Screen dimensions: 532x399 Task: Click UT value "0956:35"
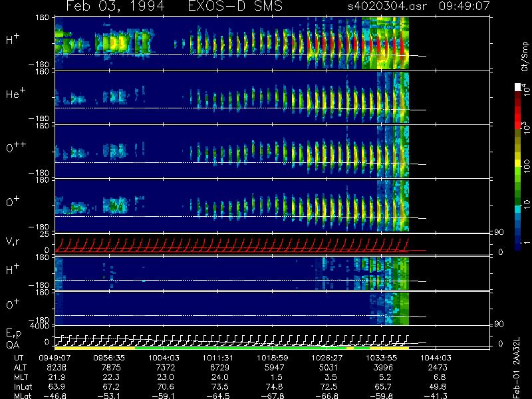point(109,358)
